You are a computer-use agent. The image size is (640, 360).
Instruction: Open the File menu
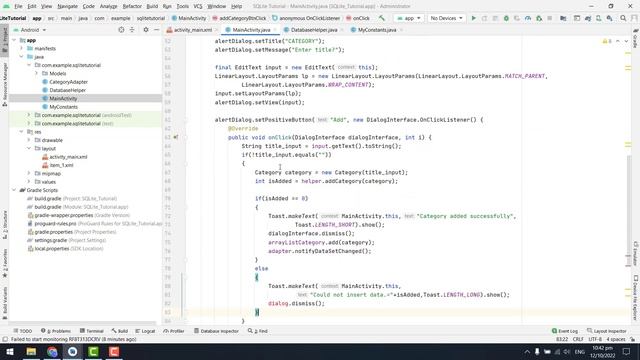click(18, 6)
